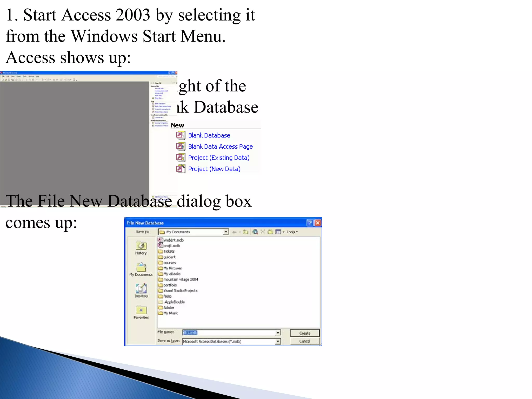This screenshot has width=532, height=399.
Task: Click the Project (Existing Data) link
Action: point(219,158)
